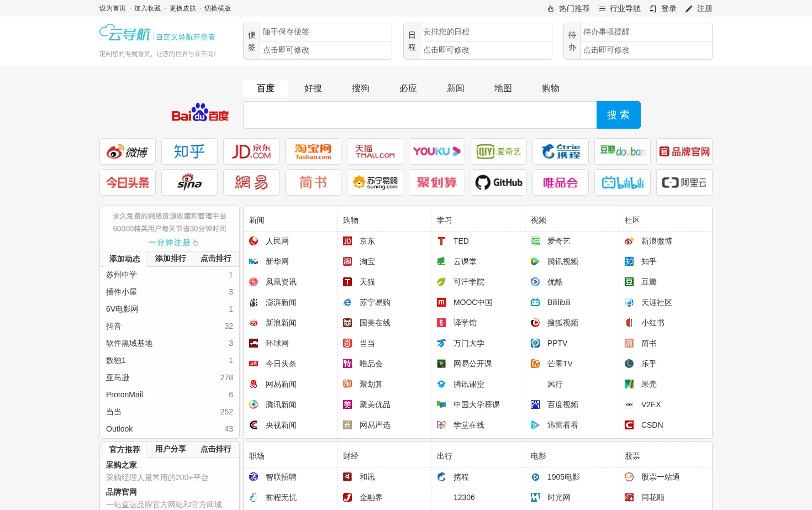Screen dimensions: 812x510
Task: Focus the Baidu search input box
Action: click(420, 115)
